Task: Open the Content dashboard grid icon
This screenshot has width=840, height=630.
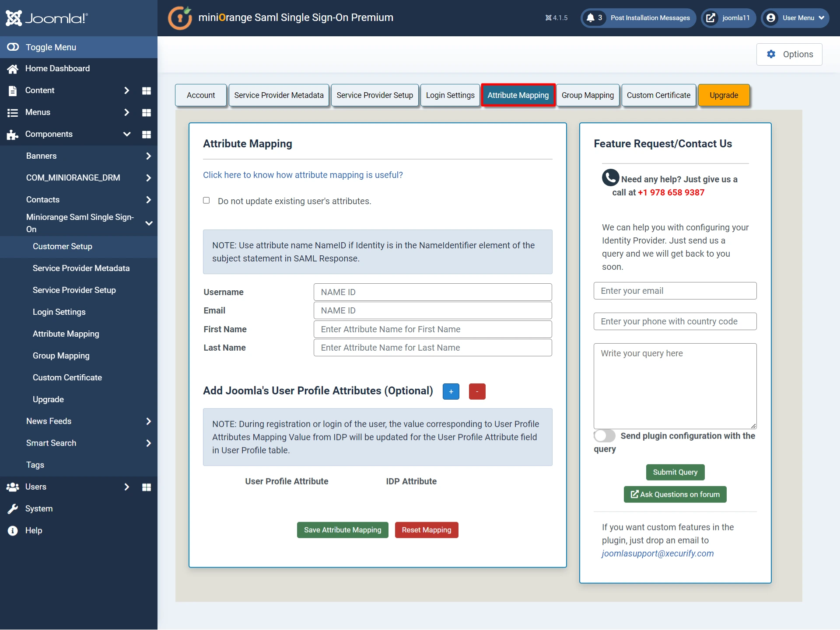Action: click(x=147, y=90)
